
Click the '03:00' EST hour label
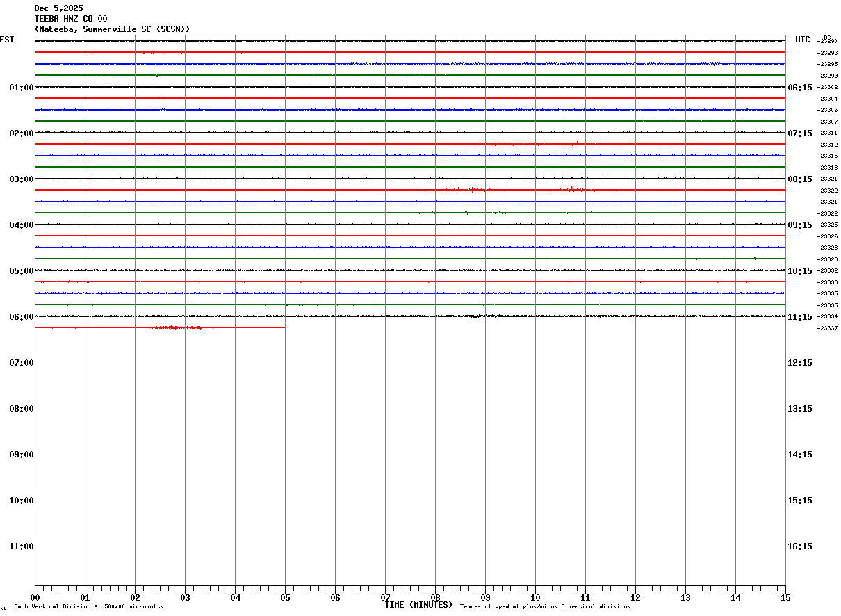click(22, 179)
